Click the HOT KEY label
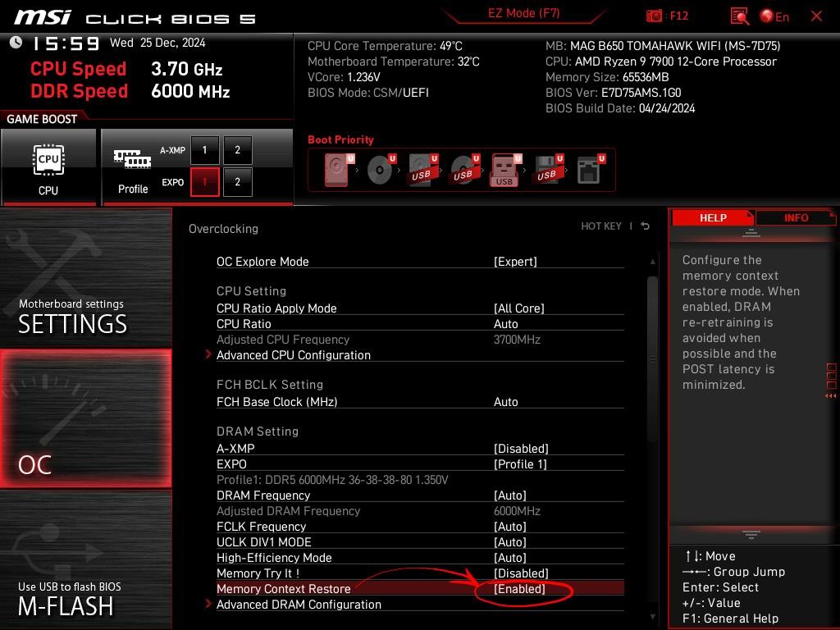Image resolution: width=840 pixels, height=630 pixels. pos(601,226)
